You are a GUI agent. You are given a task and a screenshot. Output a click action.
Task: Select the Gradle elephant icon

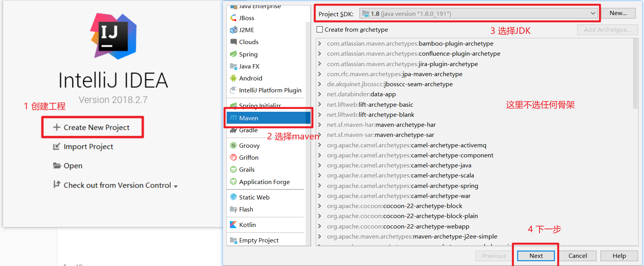tap(233, 130)
